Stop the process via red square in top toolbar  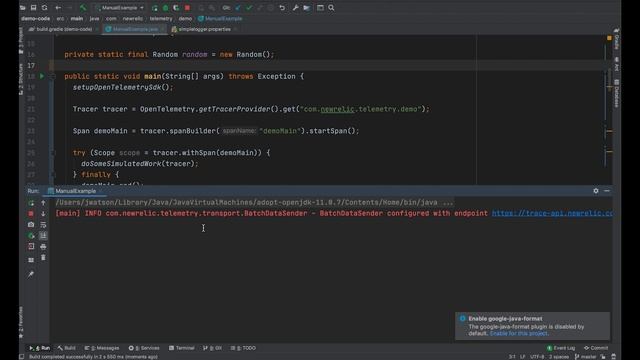point(187,8)
